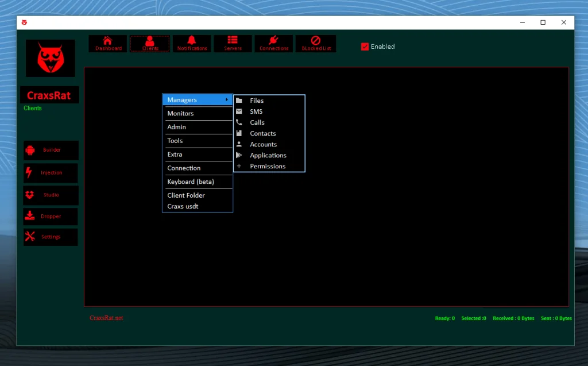Open the Injection tool
588x366 pixels.
pos(50,173)
